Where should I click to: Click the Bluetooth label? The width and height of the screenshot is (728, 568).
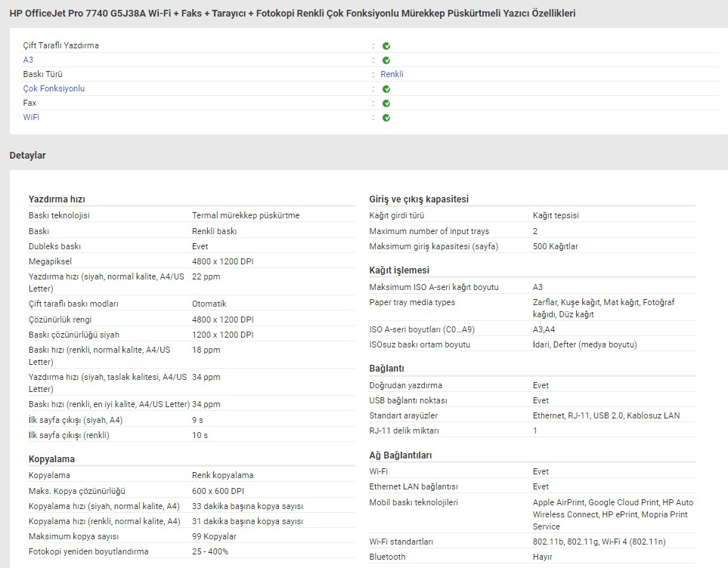pyautogui.click(x=387, y=557)
